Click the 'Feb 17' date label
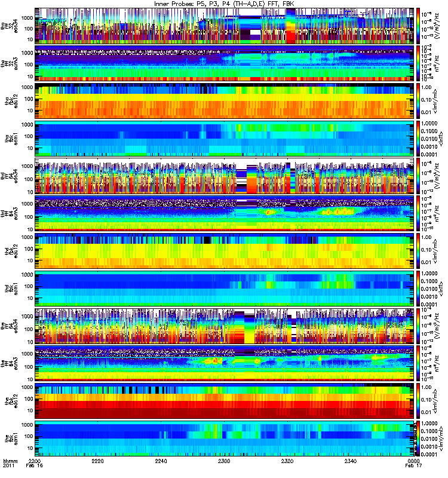The height and width of the screenshot is (478, 448). pos(413,465)
